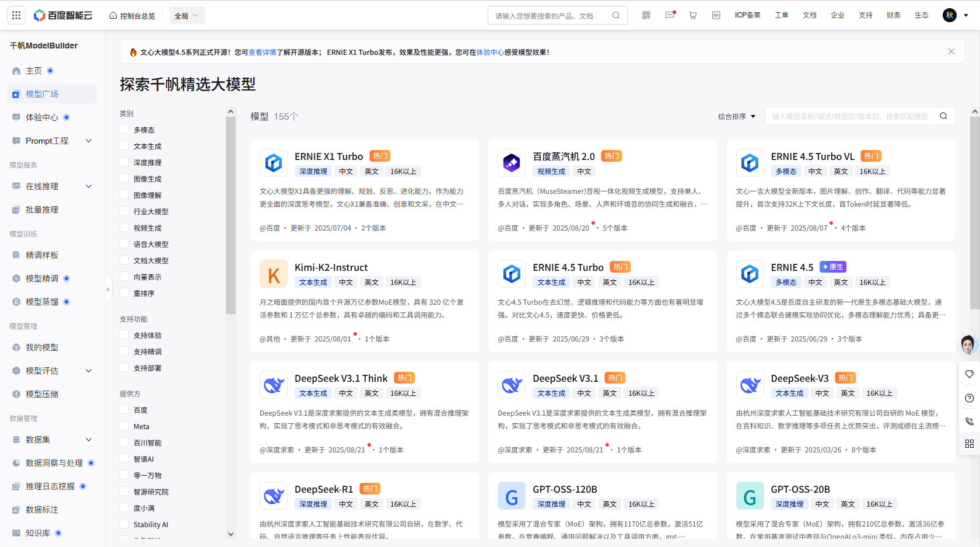980x547 pixels.
Task: Open 体验中心 in the sidebar
Action: pyautogui.click(x=41, y=117)
